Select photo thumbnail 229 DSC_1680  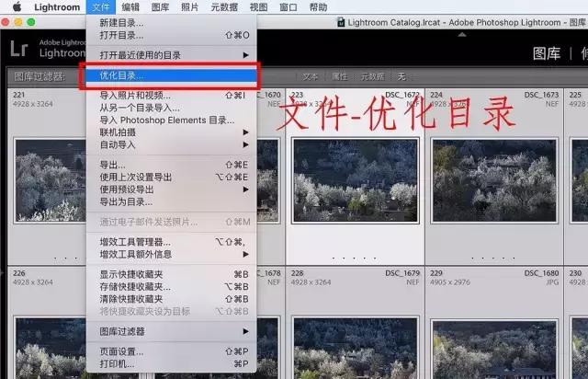pos(494,350)
